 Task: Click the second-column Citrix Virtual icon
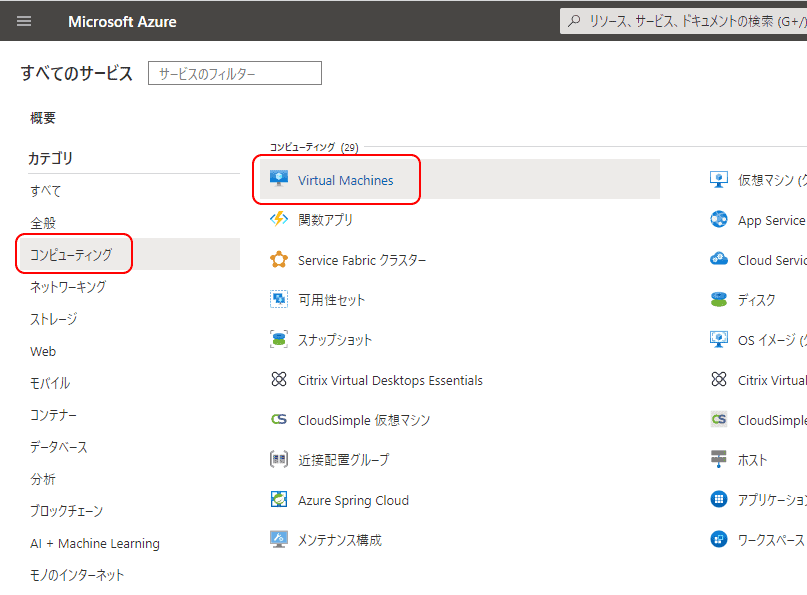pyautogui.click(x=719, y=379)
